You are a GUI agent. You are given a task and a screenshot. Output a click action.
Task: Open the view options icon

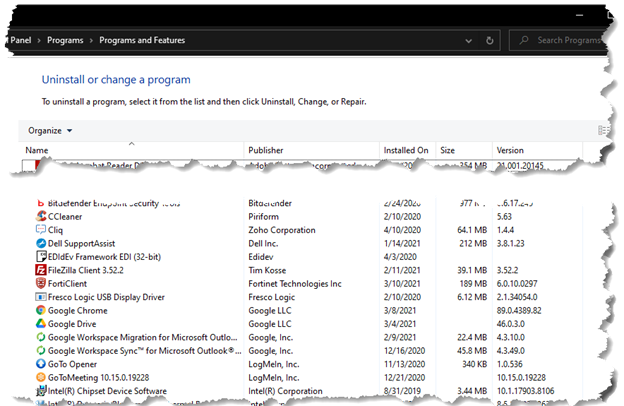pyautogui.click(x=603, y=131)
